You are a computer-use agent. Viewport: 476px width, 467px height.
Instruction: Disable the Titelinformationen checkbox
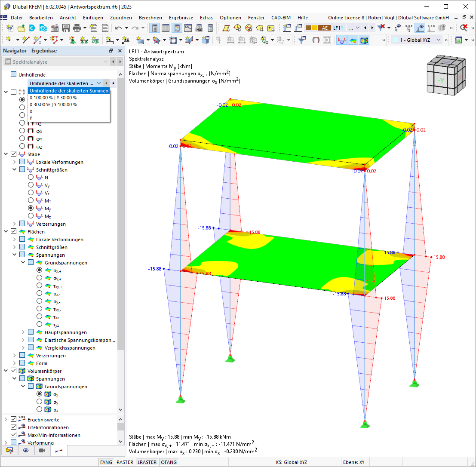[13, 427]
